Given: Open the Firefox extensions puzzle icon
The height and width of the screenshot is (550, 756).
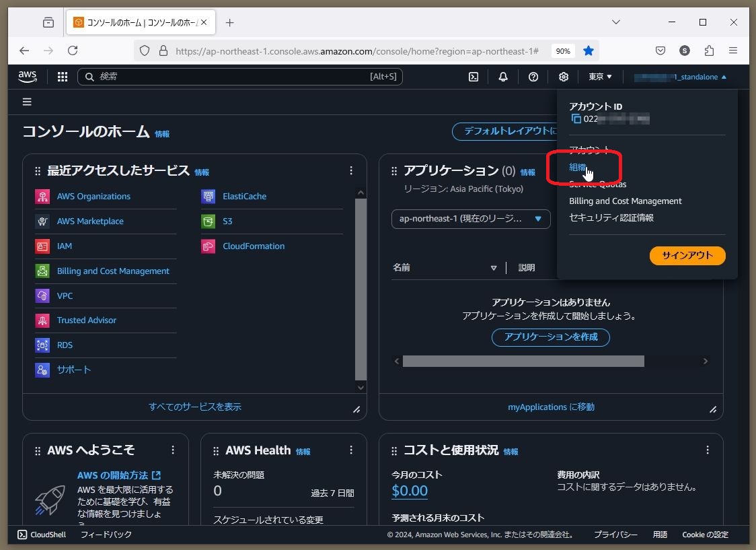Looking at the screenshot, I should point(709,50).
